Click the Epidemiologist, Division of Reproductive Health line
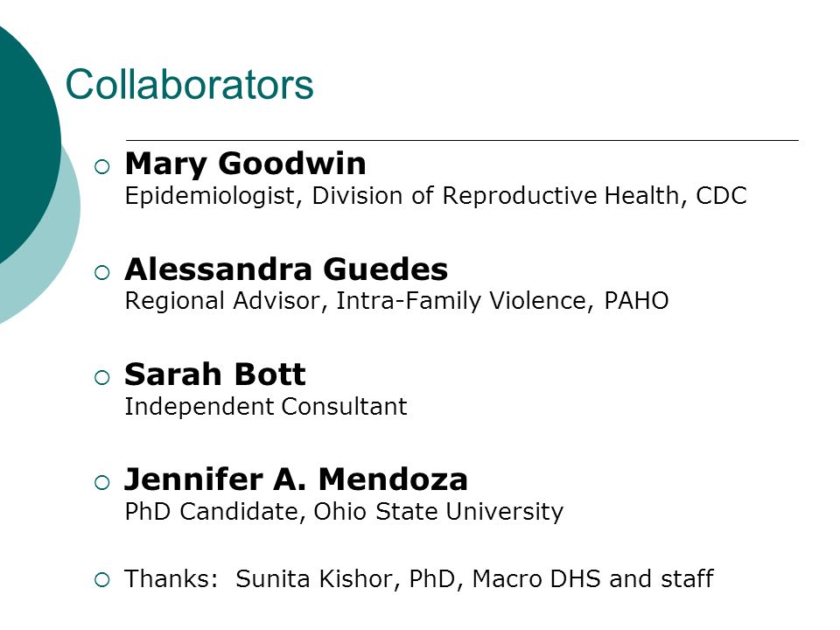 click(436, 196)
